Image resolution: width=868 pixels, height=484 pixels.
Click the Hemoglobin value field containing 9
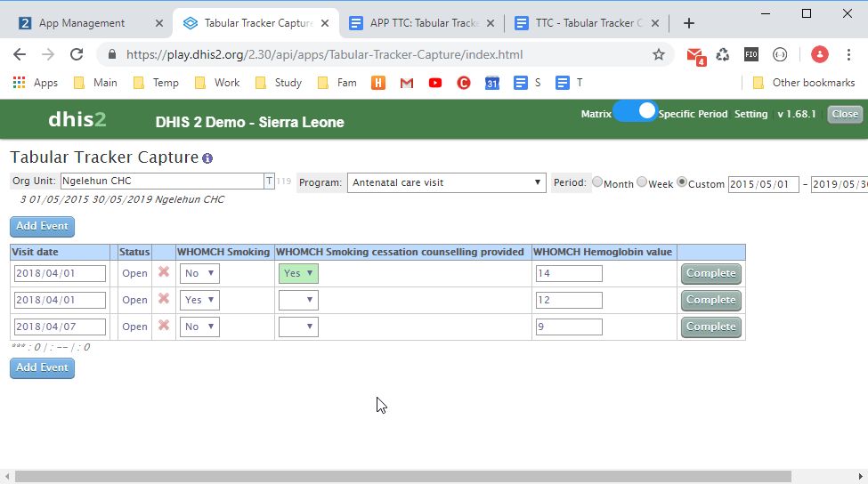pos(569,327)
